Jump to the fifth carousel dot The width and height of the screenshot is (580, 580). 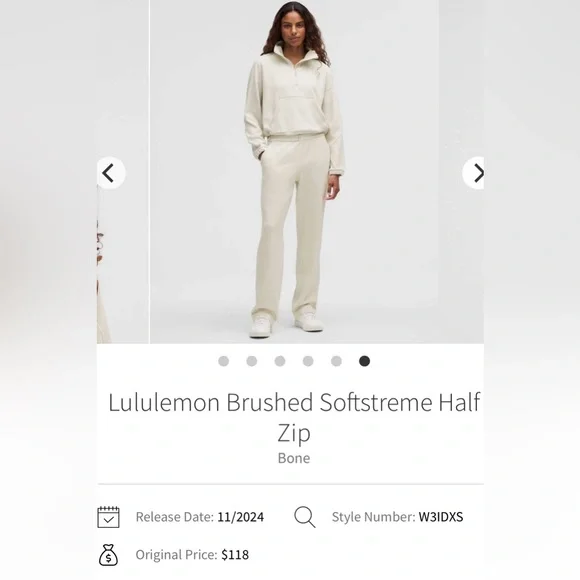point(336,361)
